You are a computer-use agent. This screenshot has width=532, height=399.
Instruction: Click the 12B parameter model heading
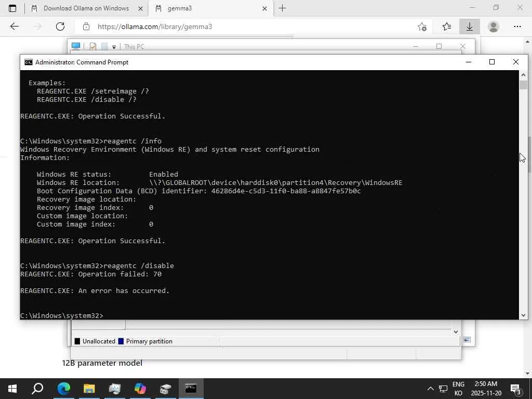[x=102, y=363]
